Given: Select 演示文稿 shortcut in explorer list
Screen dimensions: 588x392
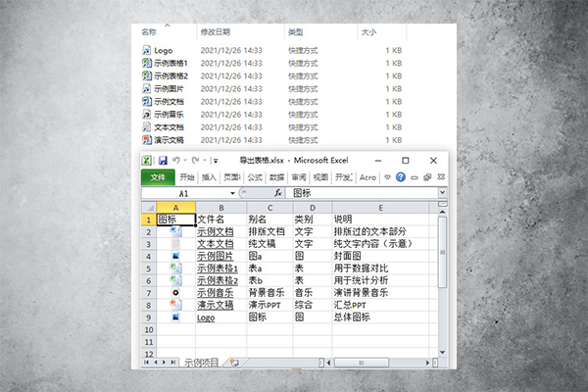Looking at the screenshot, I should [x=163, y=140].
